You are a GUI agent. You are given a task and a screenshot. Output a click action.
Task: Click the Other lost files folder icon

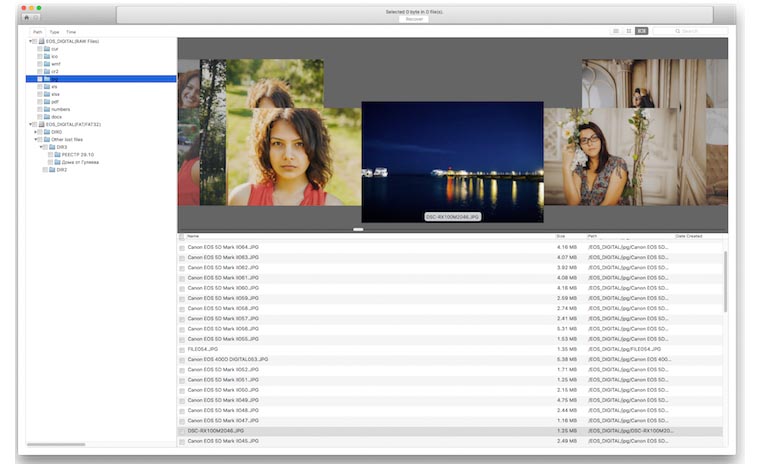click(x=47, y=140)
